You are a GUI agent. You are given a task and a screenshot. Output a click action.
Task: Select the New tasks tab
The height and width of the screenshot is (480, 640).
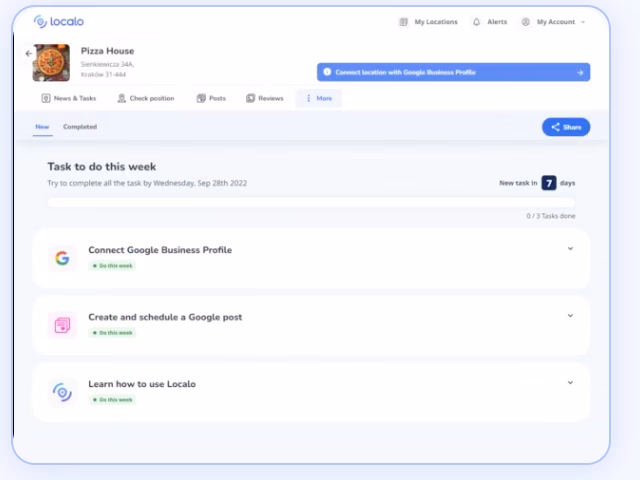point(42,127)
